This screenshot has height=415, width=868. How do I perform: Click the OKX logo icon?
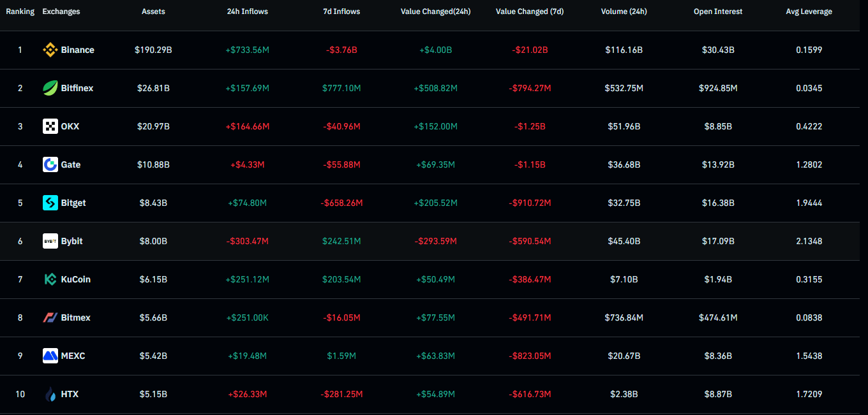tap(50, 126)
